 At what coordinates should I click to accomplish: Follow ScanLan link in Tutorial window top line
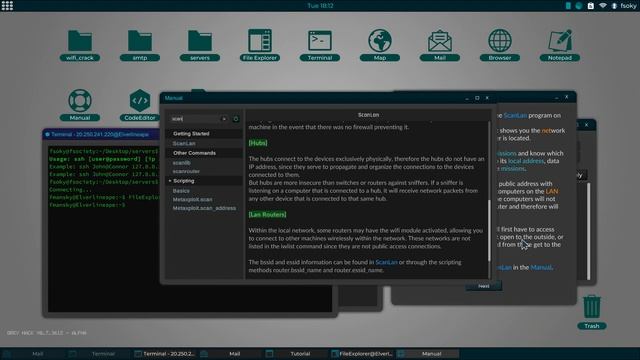pyautogui.click(x=515, y=116)
